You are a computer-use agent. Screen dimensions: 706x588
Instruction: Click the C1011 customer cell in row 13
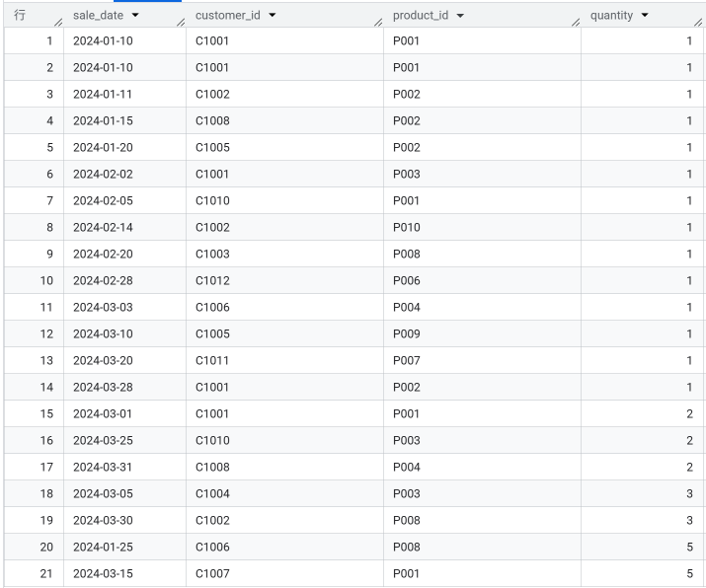point(211,360)
